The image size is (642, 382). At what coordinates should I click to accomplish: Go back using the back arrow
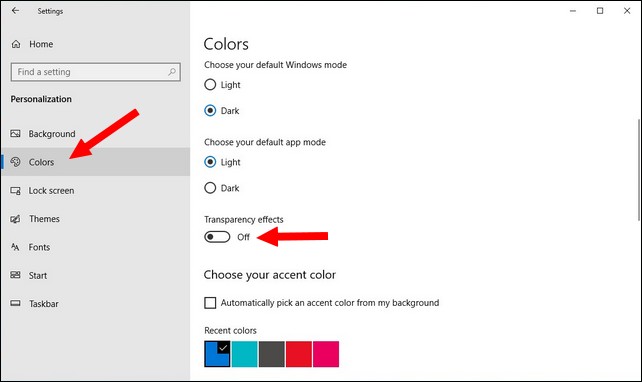point(15,11)
